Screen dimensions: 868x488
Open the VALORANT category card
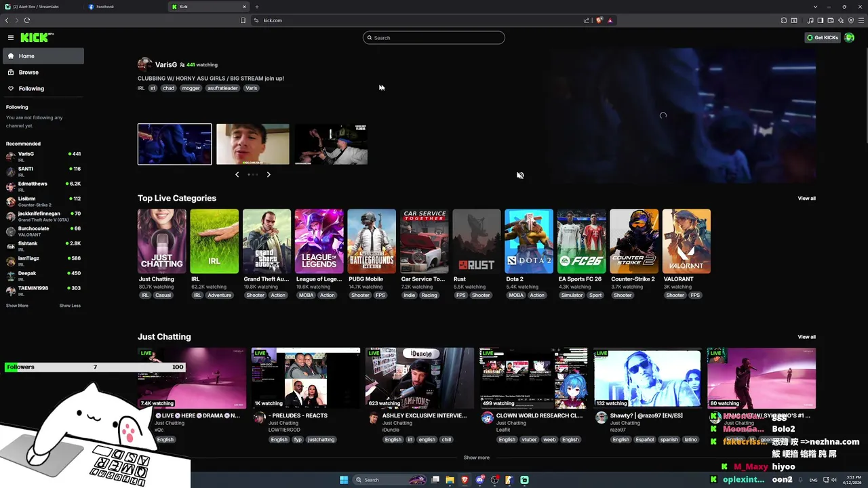pyautogui.click(x=686, y=241)
